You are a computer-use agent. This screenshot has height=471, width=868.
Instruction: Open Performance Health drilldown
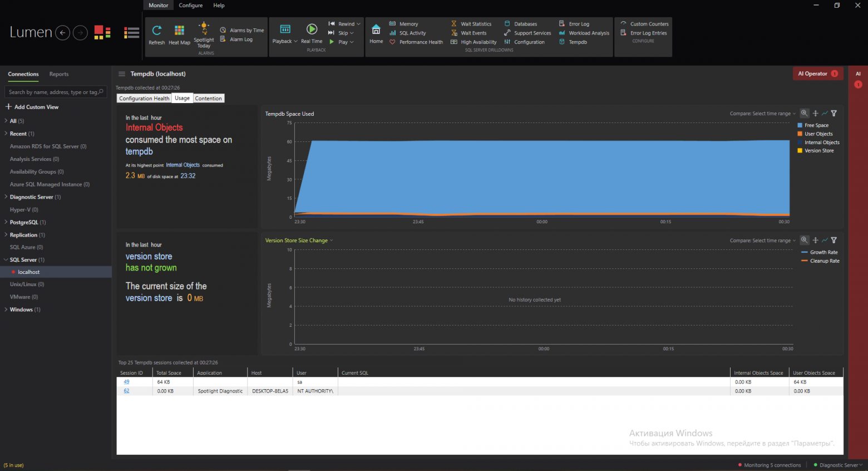point(416,42)
